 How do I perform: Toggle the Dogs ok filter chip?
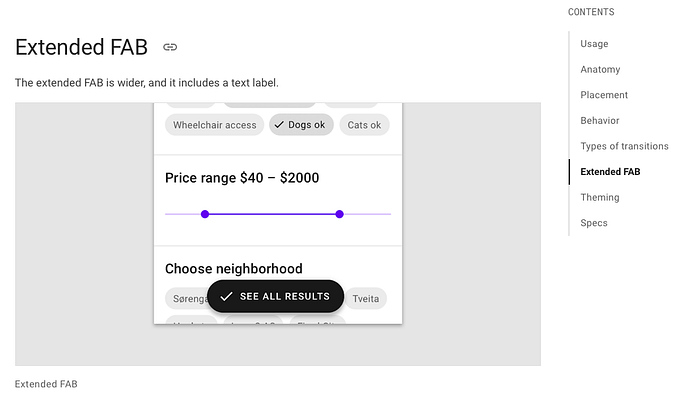(x=301, y=125)
